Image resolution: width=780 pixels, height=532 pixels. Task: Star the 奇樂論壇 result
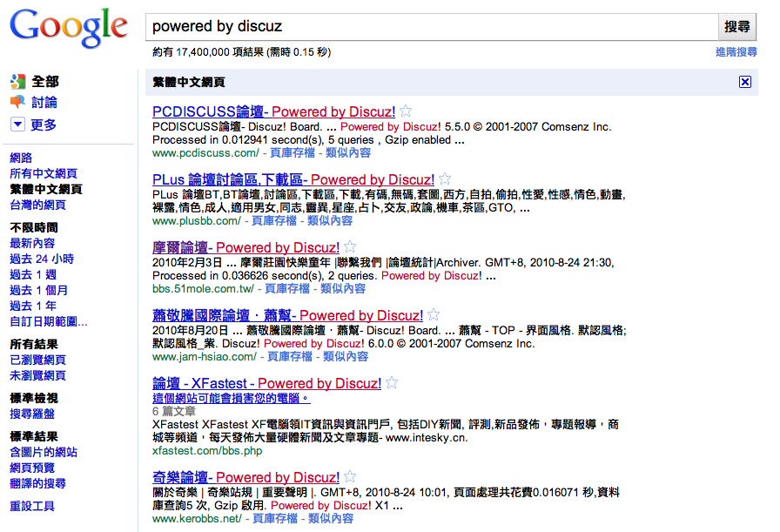click(350, 477)
